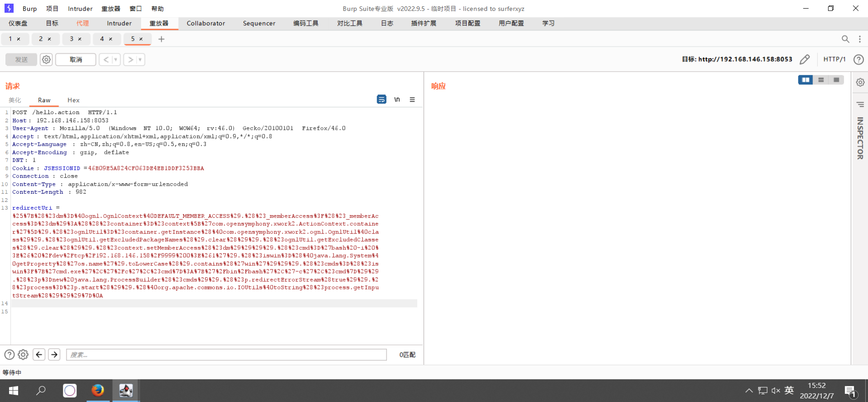
Task: Go forward to next request in history
Action: point(130,59)
